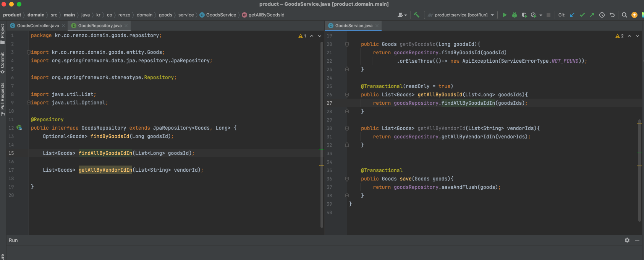Screen dimensions: 644x260
Task: Click yellow stripe marker in GoodsRepository scrollbar
Action: (322, 165)
